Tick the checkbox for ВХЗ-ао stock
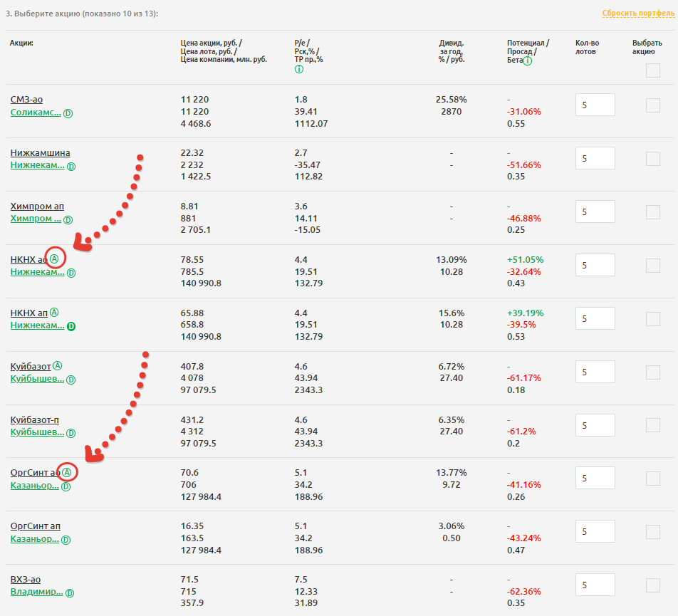 tap(652, 585)
